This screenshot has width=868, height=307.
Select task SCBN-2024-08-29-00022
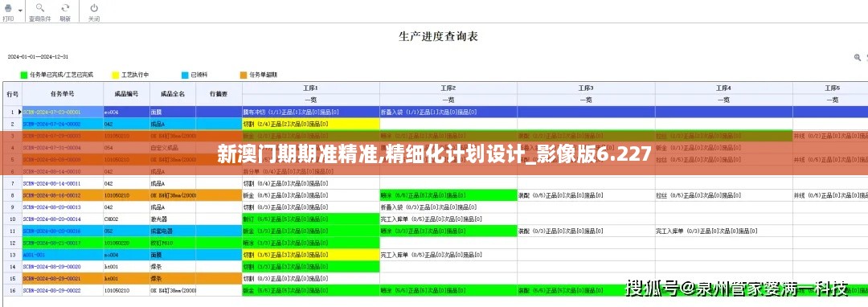pos(63,290)
